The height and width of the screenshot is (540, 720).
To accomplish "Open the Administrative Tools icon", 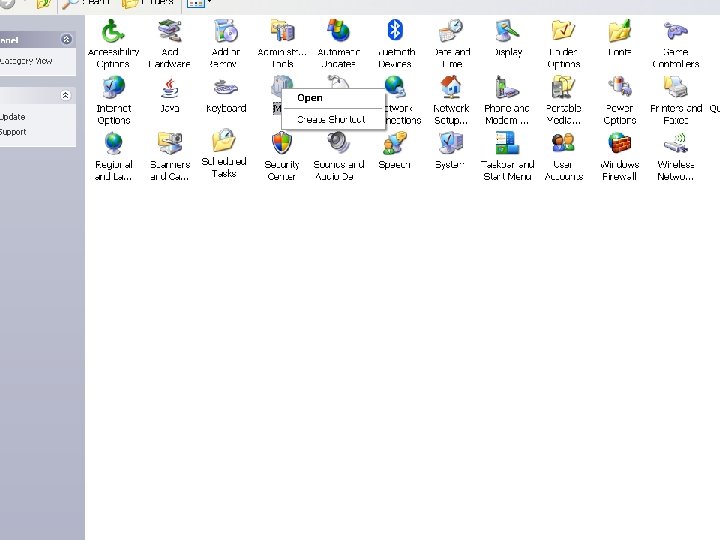I will tap(282, 32).
